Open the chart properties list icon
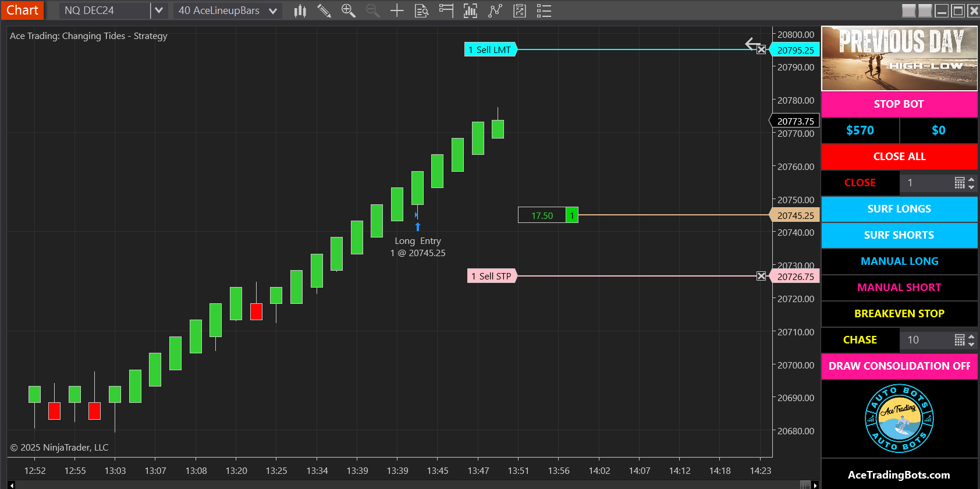The width and height of the screenshot is (980, 489). pyautogui.click(x=544, y=10)
